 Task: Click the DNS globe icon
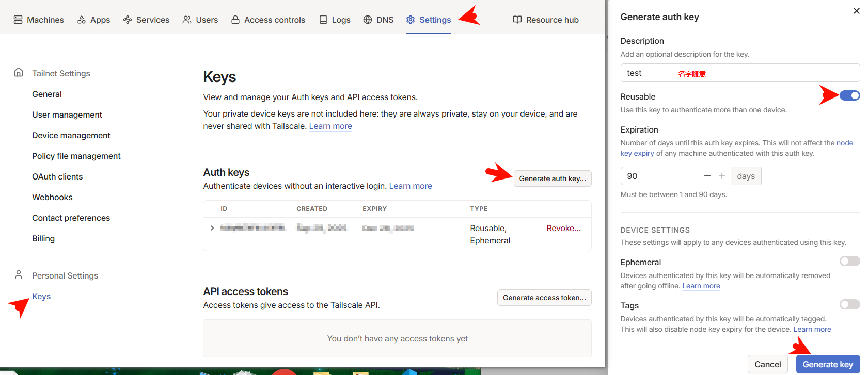(x=368, y=20)
